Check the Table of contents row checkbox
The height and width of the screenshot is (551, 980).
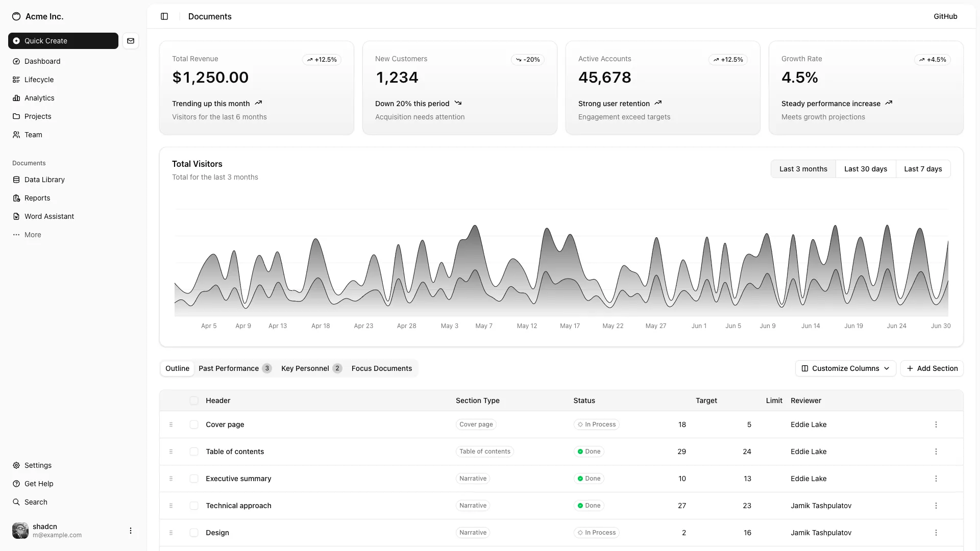pyautogui.click(x=194, y=452)
